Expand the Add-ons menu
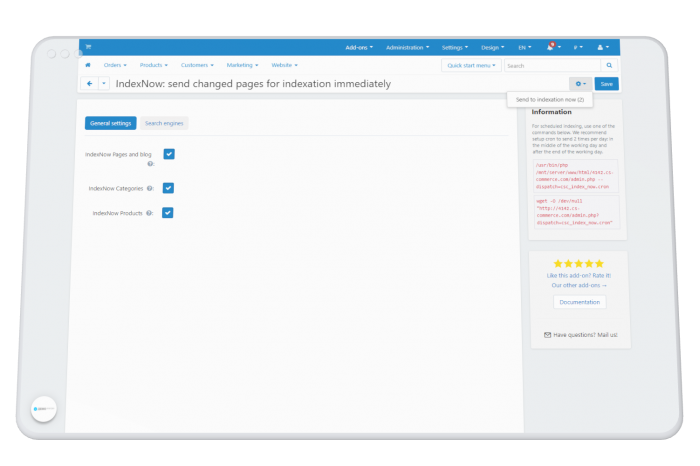The image size is (700, 466). pyautogui.click(x=359, y=47)
